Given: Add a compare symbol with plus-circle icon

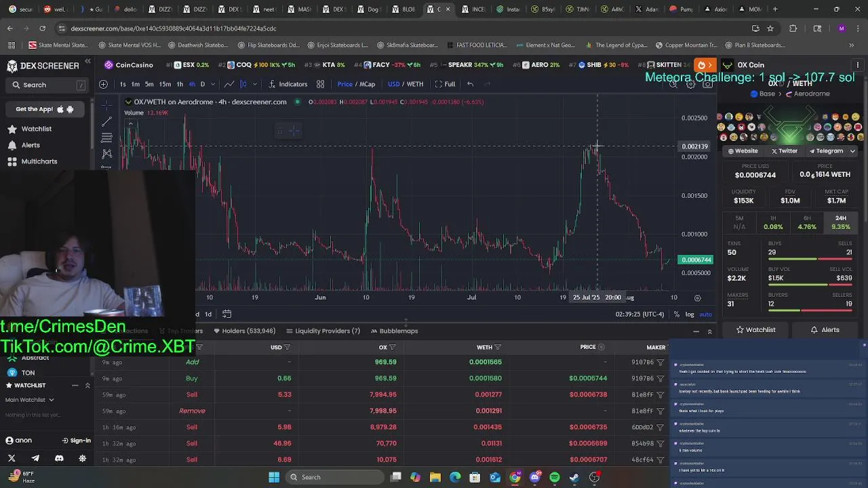Looking at the screenshot, I should 103,84.
